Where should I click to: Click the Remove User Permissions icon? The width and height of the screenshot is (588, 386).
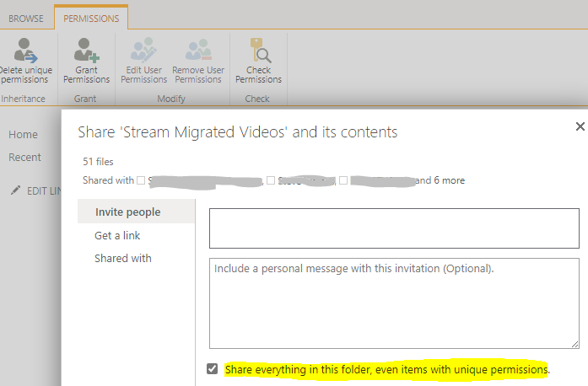(x=198, y=50)
